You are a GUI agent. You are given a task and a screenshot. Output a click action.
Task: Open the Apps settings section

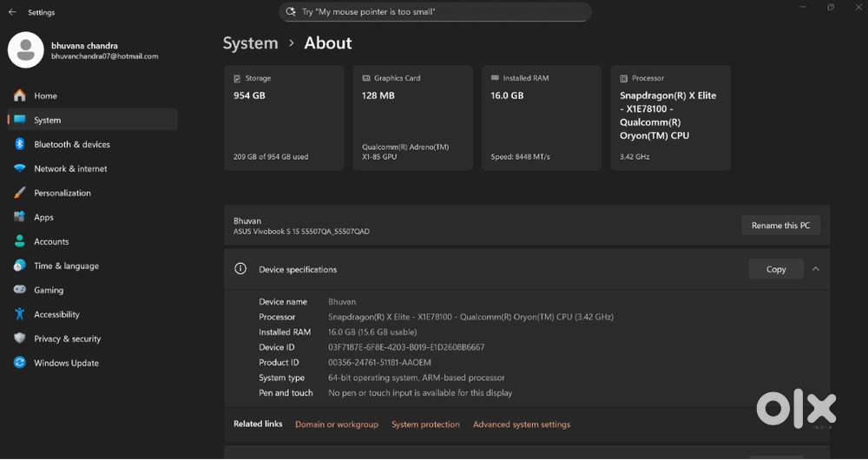click(43, 218)
